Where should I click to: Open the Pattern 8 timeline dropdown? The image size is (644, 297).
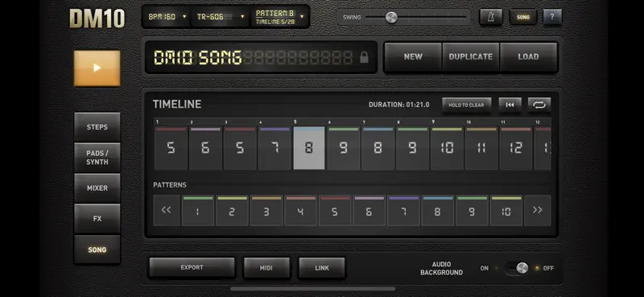279,17
